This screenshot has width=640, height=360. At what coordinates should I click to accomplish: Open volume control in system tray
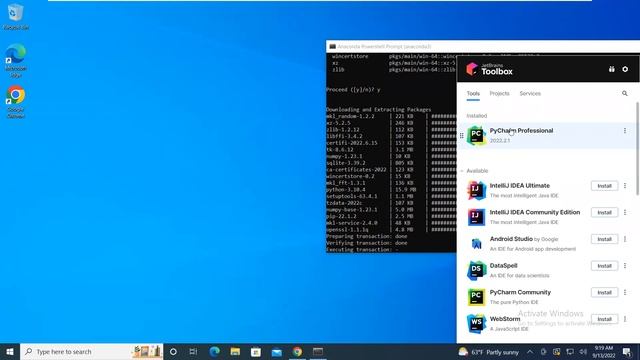coord(583,352)
